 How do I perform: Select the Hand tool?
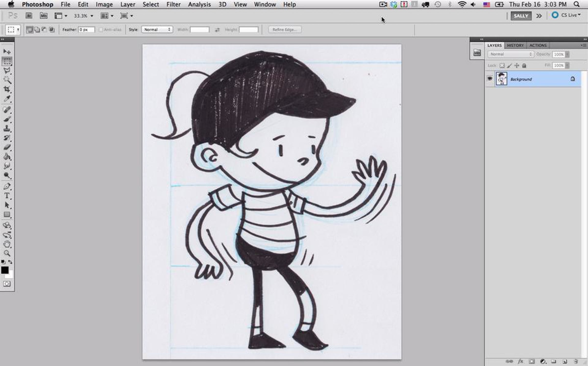tap(7, 244)
